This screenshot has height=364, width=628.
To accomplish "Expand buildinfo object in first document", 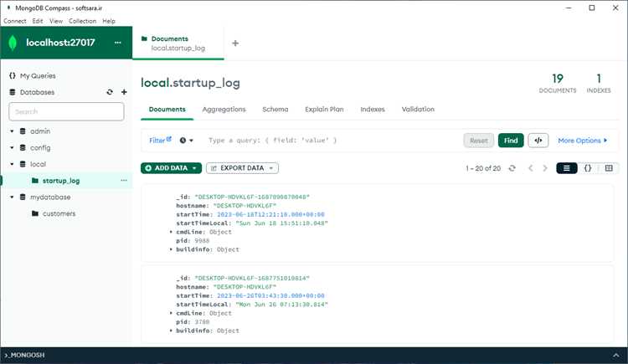I will coord(171,249).
